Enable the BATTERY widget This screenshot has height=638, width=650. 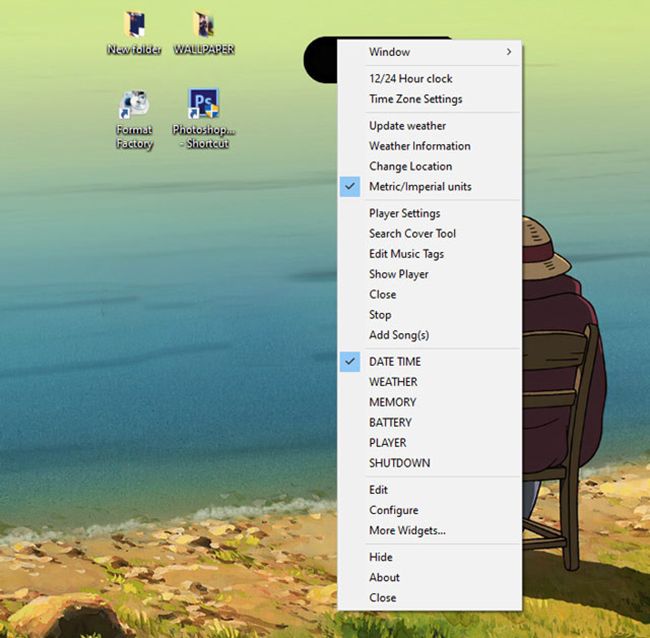(429, 422)
